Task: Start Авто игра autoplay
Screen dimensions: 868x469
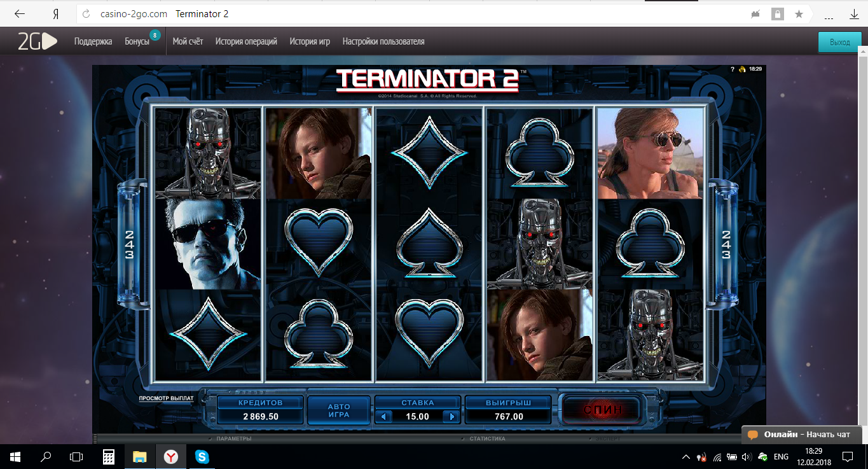Action: 339,410
